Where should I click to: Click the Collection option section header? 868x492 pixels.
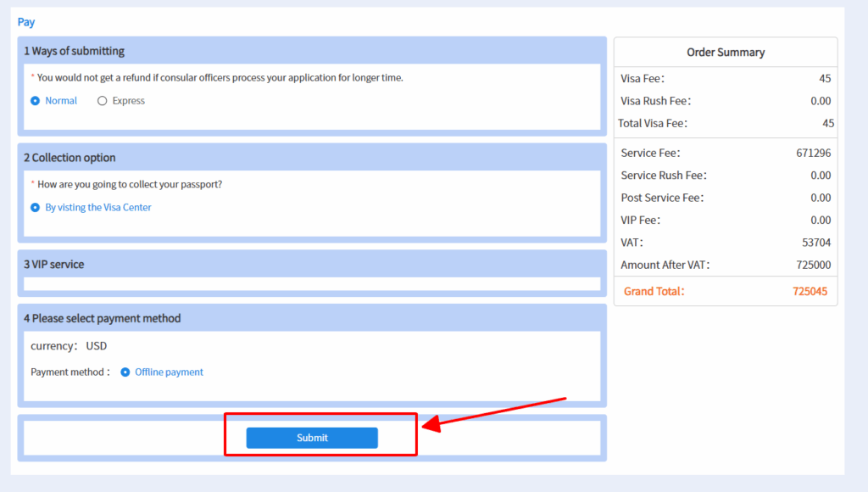pyautogui.click(x=70, y=158)
